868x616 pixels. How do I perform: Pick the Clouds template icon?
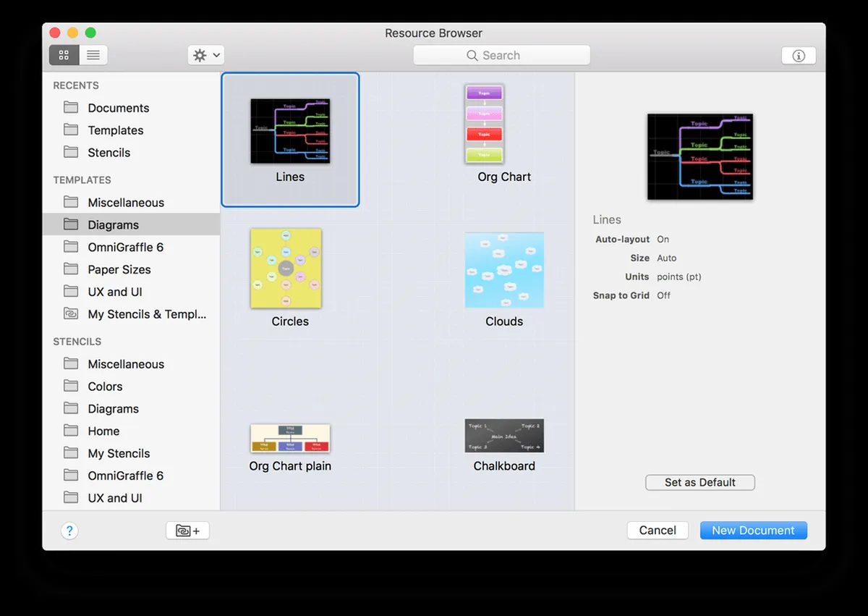(x=504, y=270)
